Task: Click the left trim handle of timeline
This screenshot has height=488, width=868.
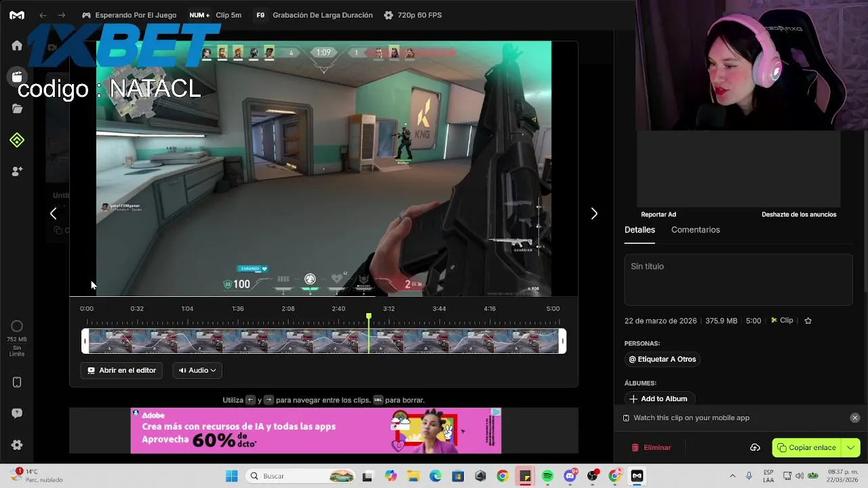Action: click(85, 341)
